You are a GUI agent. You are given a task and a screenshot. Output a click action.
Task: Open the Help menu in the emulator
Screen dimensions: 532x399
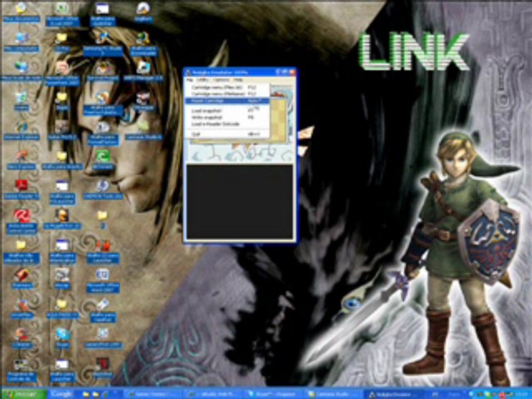pyautogui.click(x=238, y=80)
